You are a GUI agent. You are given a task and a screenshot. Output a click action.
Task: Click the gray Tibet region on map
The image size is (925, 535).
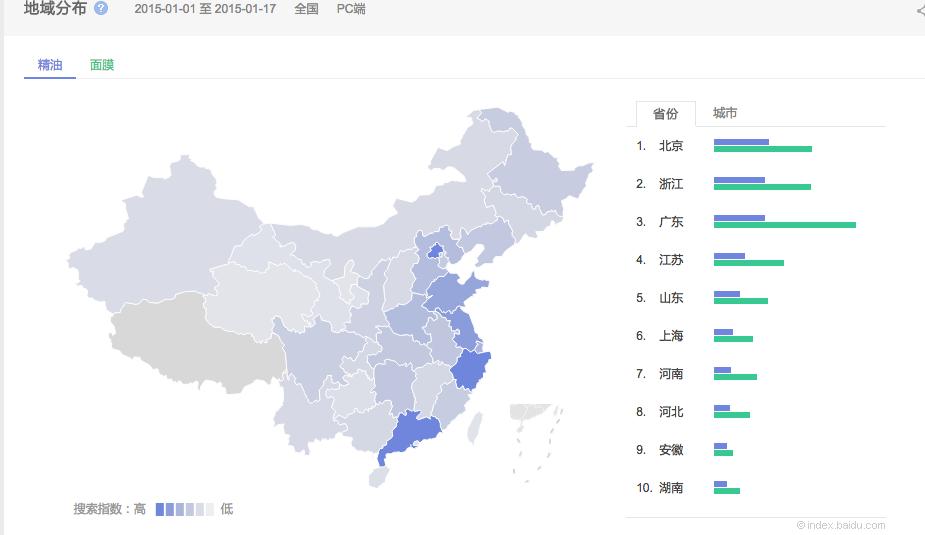coord(195,342)
